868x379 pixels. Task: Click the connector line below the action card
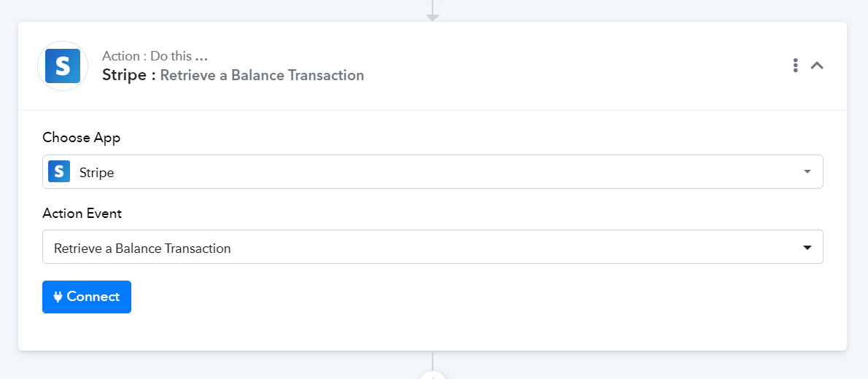(433, 359)
